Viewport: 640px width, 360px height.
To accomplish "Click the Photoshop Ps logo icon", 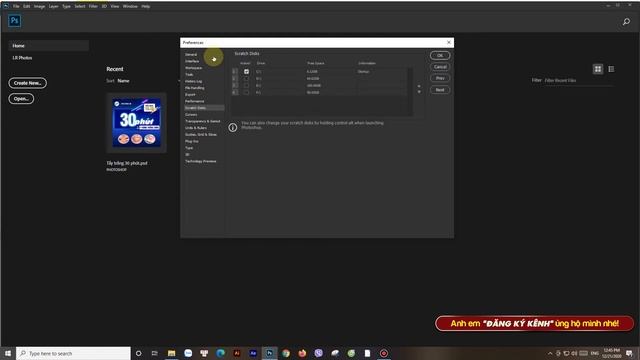I will [x=14, y=21].
